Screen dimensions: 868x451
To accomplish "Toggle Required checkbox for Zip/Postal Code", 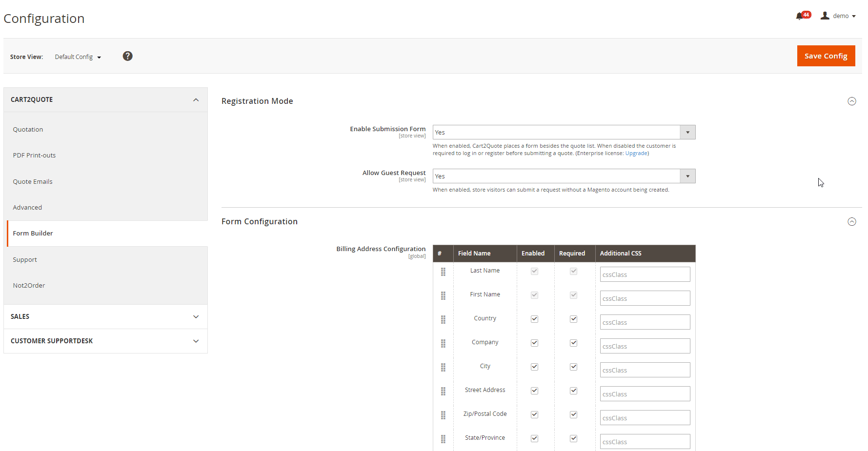I will pos(573,414).
